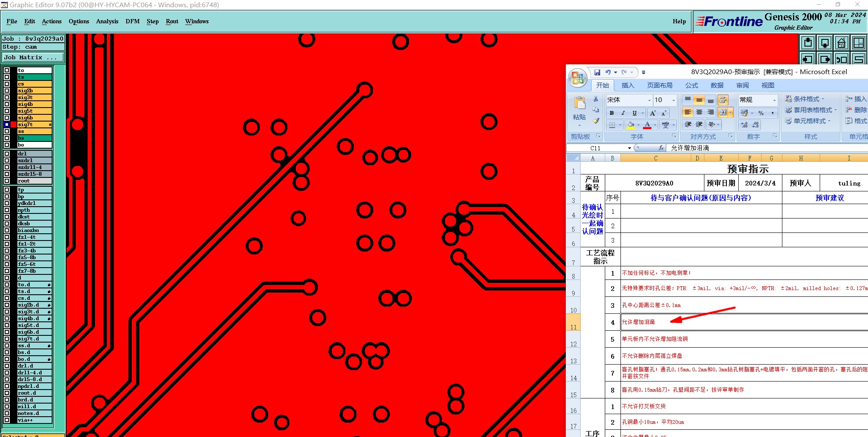Toggle visibility box of layer notes.d
Image resolution: width=868 pixels, height=437 pixels.
click(x=7, y=413)
